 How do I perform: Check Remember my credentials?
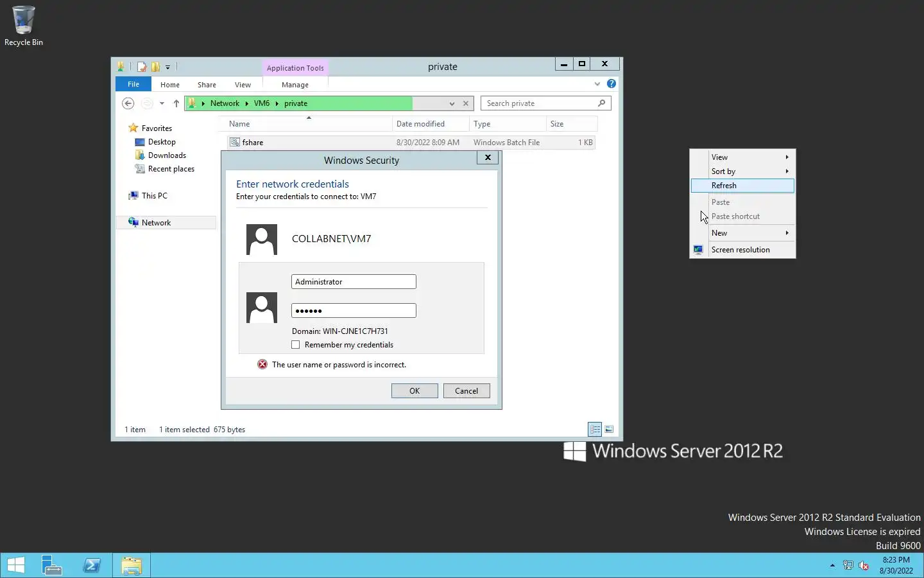[296, 345]
